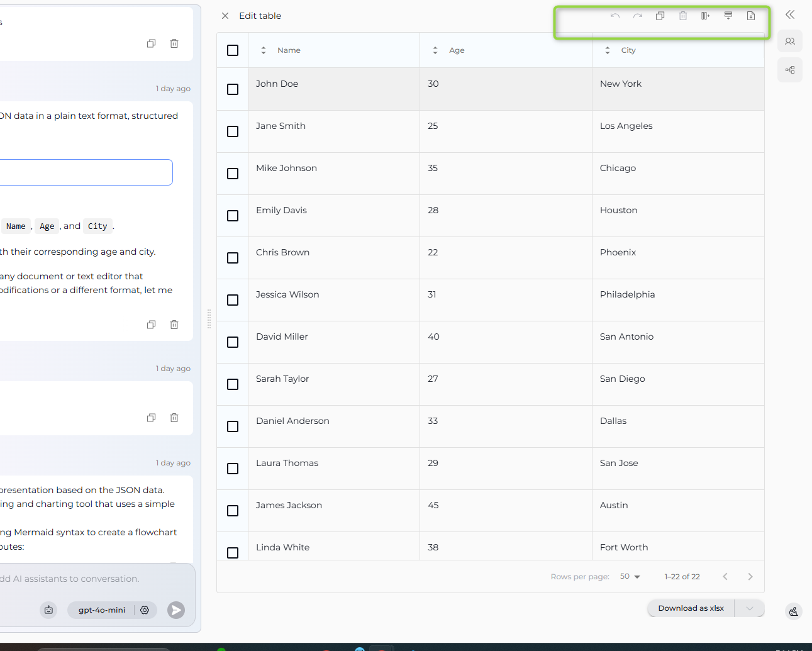Click the Download as xlsx button
Image resolution: width=812 pixels, height=651 pixels.
click(x=691, y=608)
